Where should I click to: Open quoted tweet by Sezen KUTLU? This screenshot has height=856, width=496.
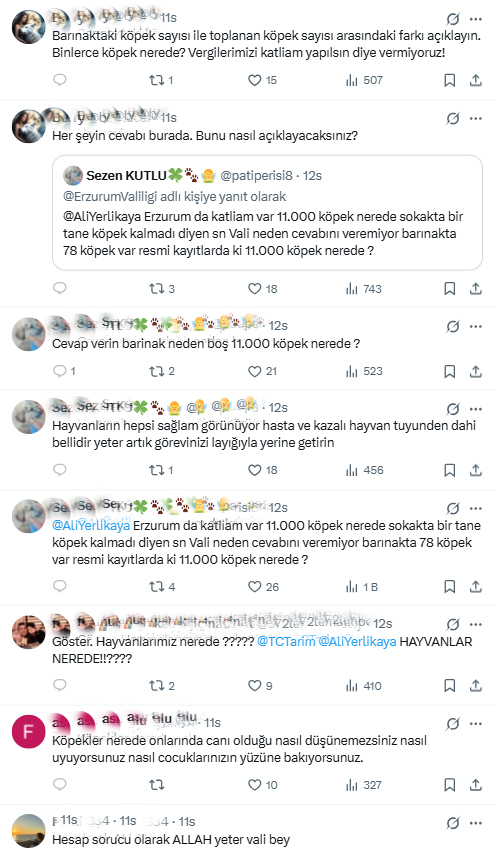[x=267, y=213]
